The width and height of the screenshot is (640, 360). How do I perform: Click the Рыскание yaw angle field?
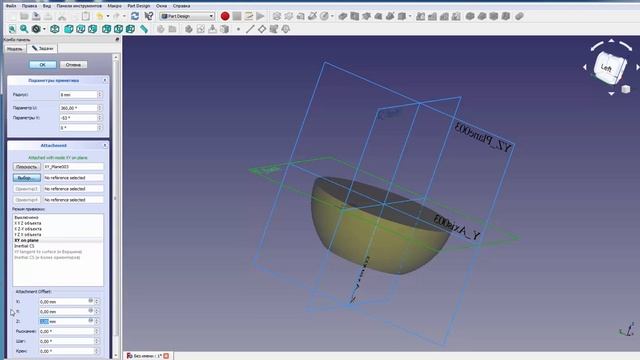pos(67,331)
